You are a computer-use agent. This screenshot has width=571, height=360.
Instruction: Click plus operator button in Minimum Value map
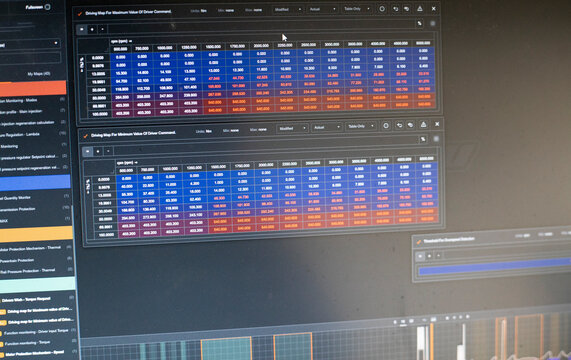pyautogui.click(x=98, y=151)
